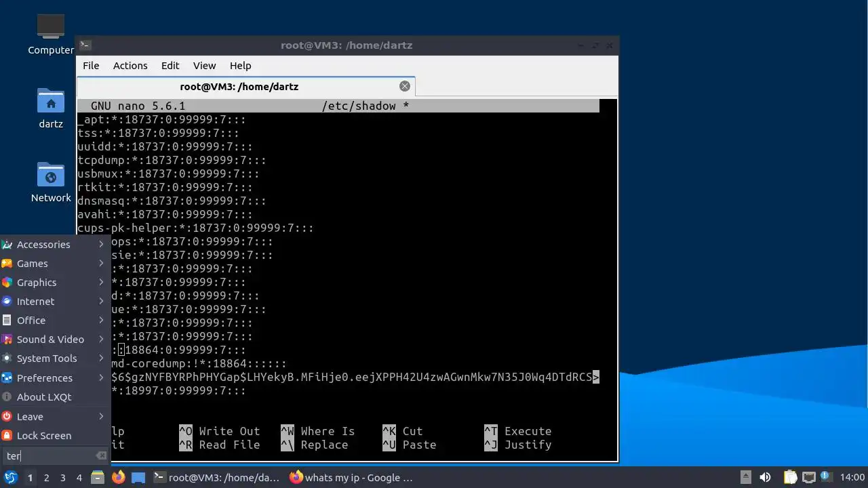
Task: Expand the Preferences submenu arrow
Action: [x=101, y=378]
